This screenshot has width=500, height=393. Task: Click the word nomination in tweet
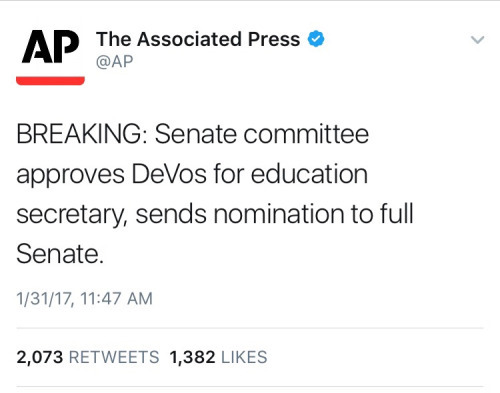coord(279,214)
